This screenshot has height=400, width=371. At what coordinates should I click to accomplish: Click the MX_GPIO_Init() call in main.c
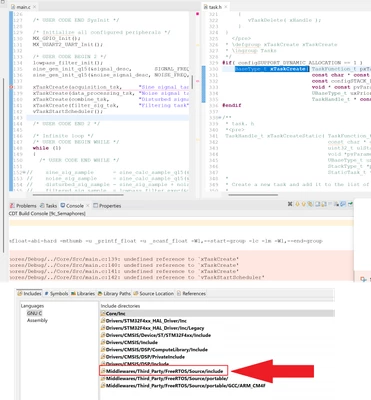(x=57, y=38)
